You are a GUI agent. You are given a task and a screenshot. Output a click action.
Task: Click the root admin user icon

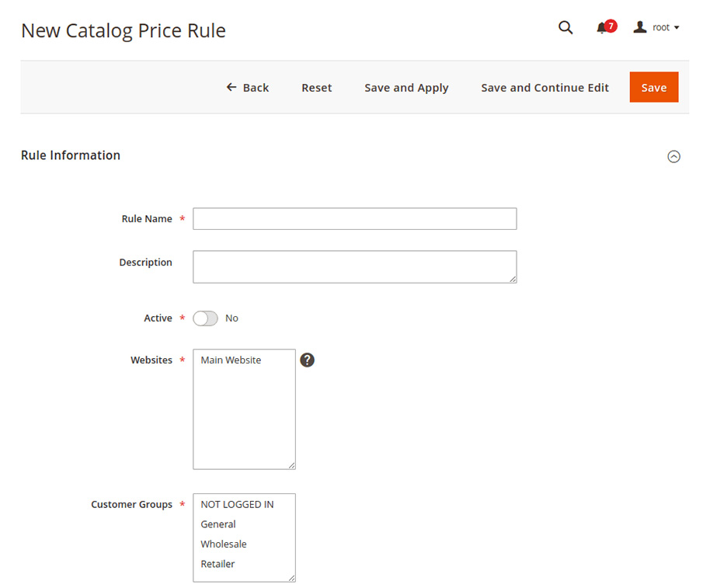tap(639, 26)
